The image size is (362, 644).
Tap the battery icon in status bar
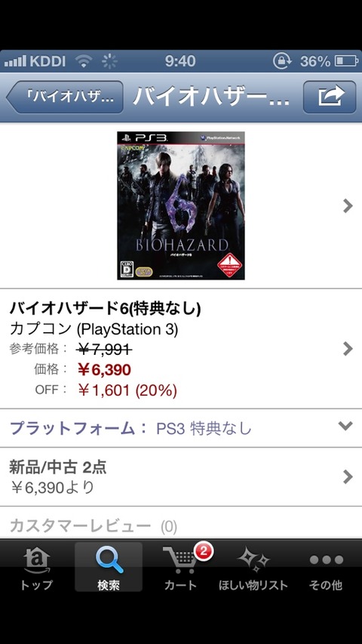click(346, 61)
